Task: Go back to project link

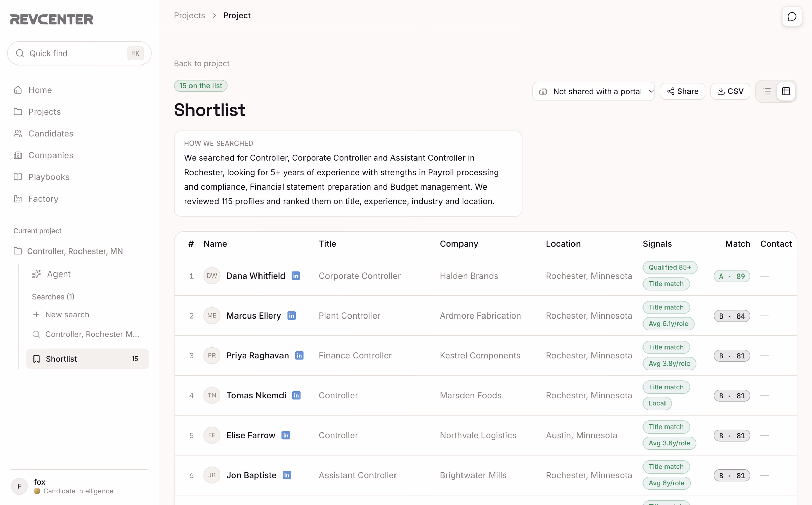Action: [202, 63]
